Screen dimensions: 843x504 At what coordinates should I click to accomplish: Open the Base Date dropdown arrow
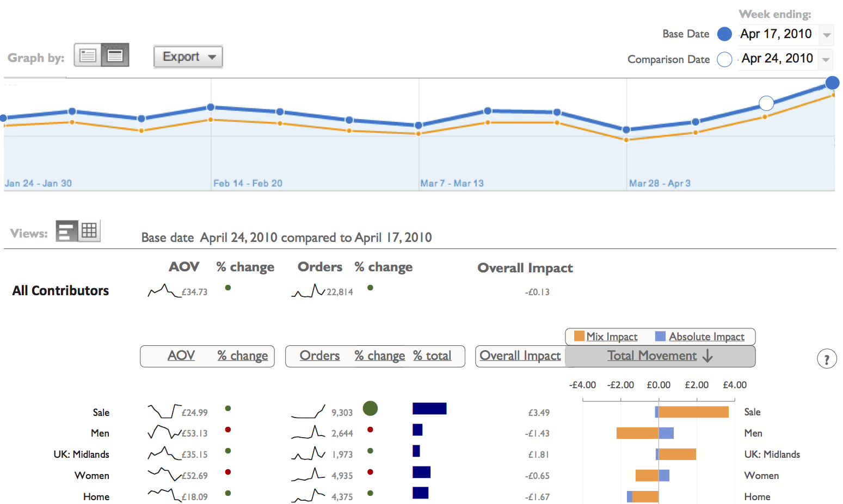click(x=827, y=35)
